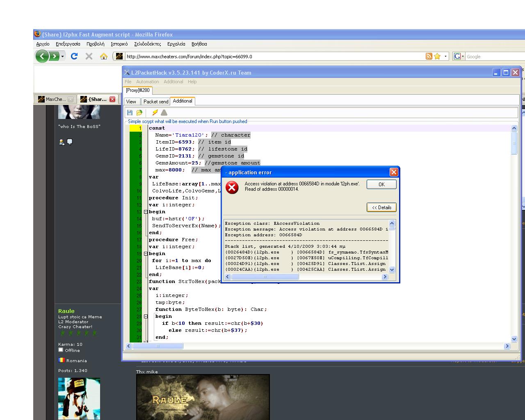This screenshot has width=525, height=420.
Task: Close the MaxChe... browser tab
Action: 71,99
